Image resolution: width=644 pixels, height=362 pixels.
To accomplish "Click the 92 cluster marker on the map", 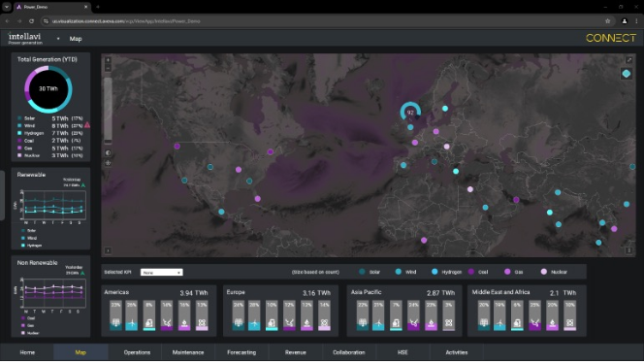I will click(x=410, y=113).
